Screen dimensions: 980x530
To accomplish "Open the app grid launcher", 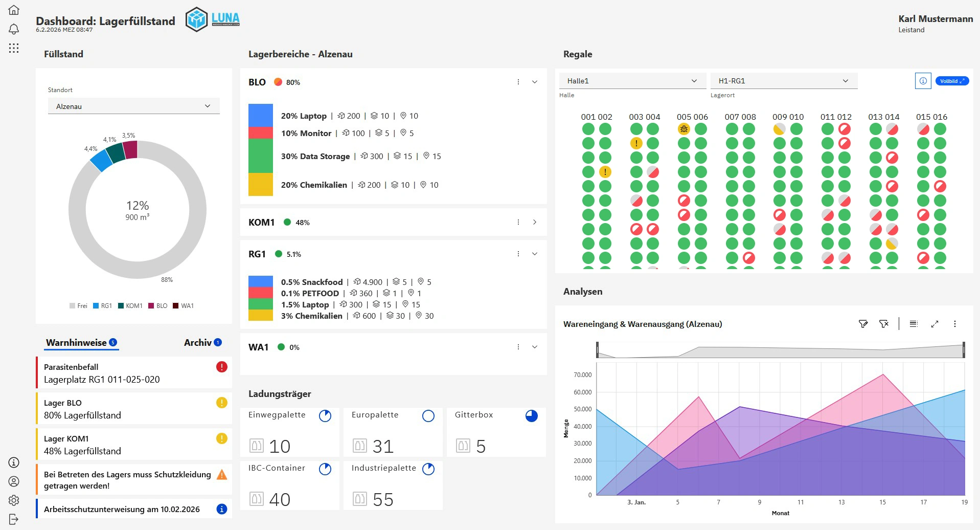I will point(14,48).
